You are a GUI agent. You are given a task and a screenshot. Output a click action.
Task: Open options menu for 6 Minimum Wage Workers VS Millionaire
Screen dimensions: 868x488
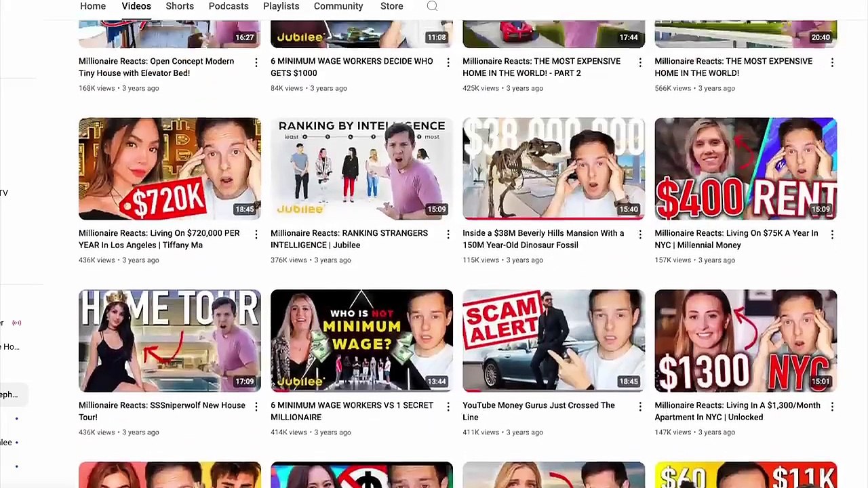(448, 407)
